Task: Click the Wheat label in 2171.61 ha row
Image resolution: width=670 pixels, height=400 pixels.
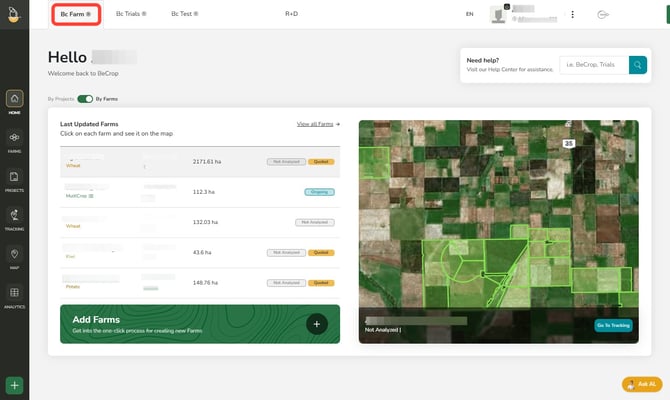Action: point(73,166)
